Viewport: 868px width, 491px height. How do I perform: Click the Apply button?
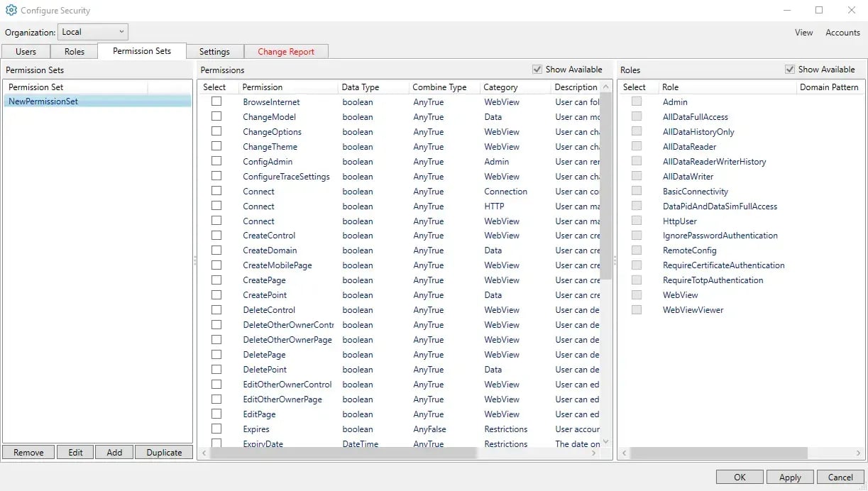coord(790,477)
